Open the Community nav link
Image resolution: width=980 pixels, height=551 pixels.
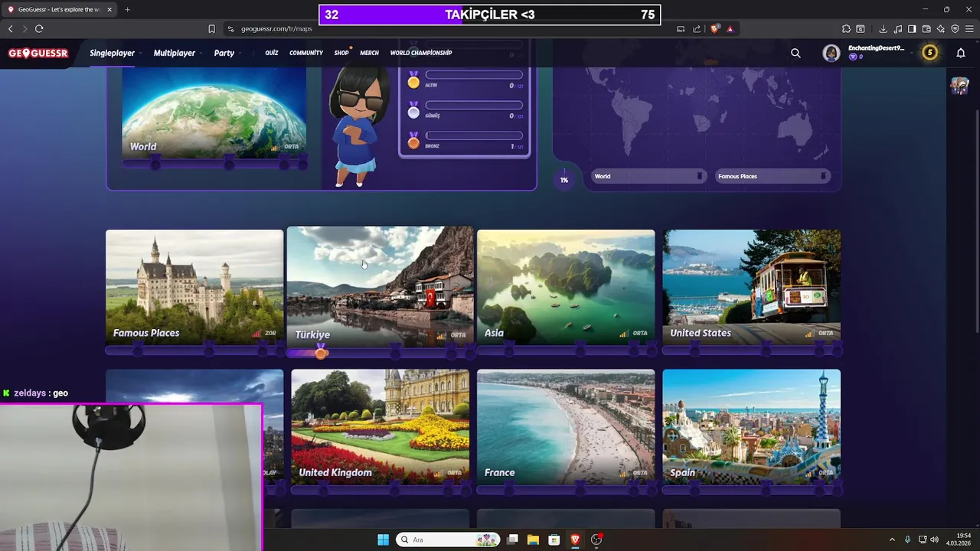click(x=306, y=53)
